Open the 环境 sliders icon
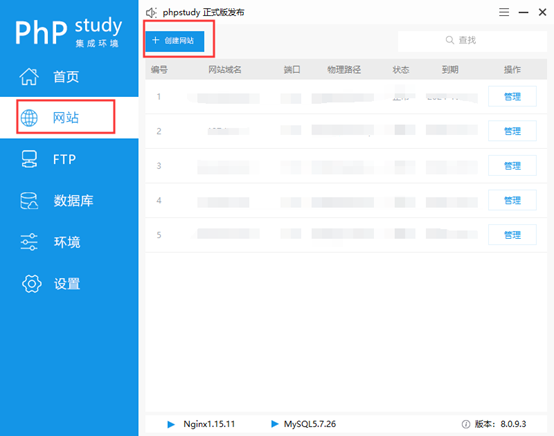The height and width of the screenshot is (436, 554). click(x=29, y=242)
